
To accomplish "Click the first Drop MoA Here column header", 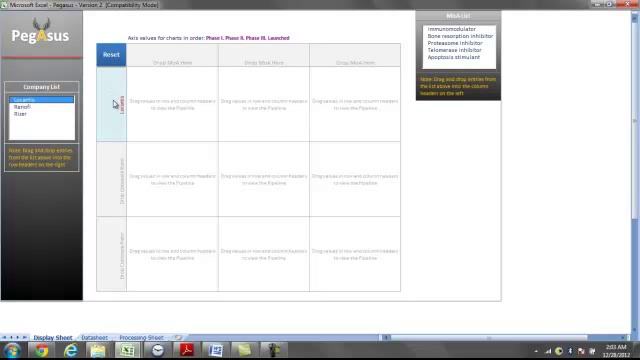I will [172, 55].
